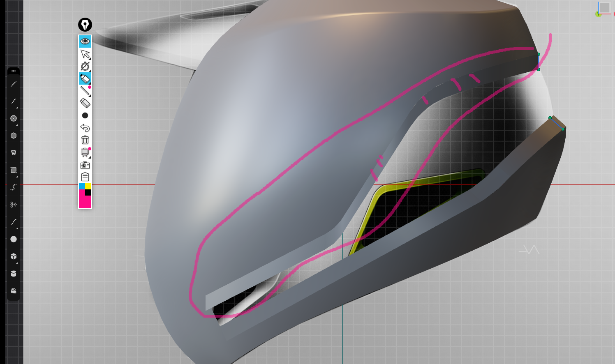Open the clipboard panel icon

(x=85, y=177)
